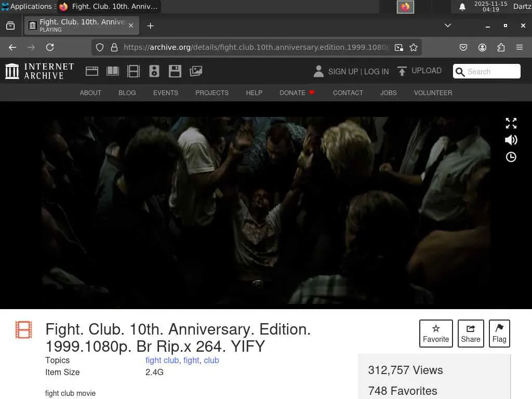Close the Fight Club tab
Viewport: 532px width, 399px height.
131,25
